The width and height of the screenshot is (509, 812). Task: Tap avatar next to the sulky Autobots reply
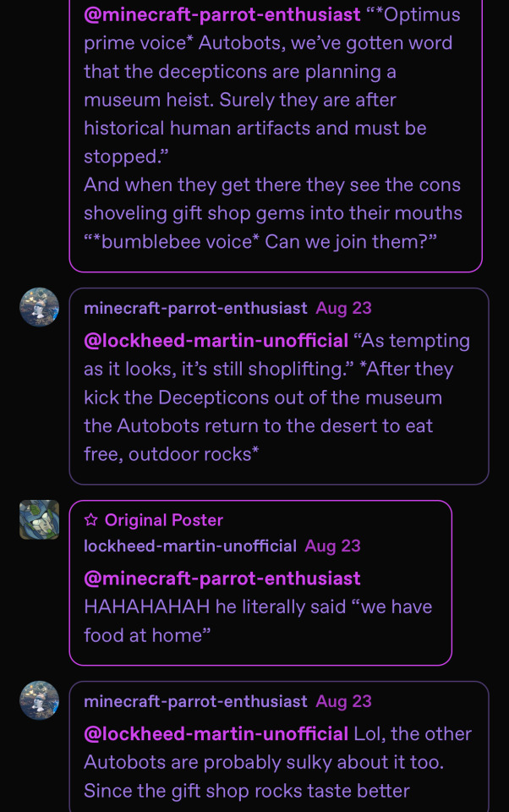pyautogui.click(x=39, y=700)
